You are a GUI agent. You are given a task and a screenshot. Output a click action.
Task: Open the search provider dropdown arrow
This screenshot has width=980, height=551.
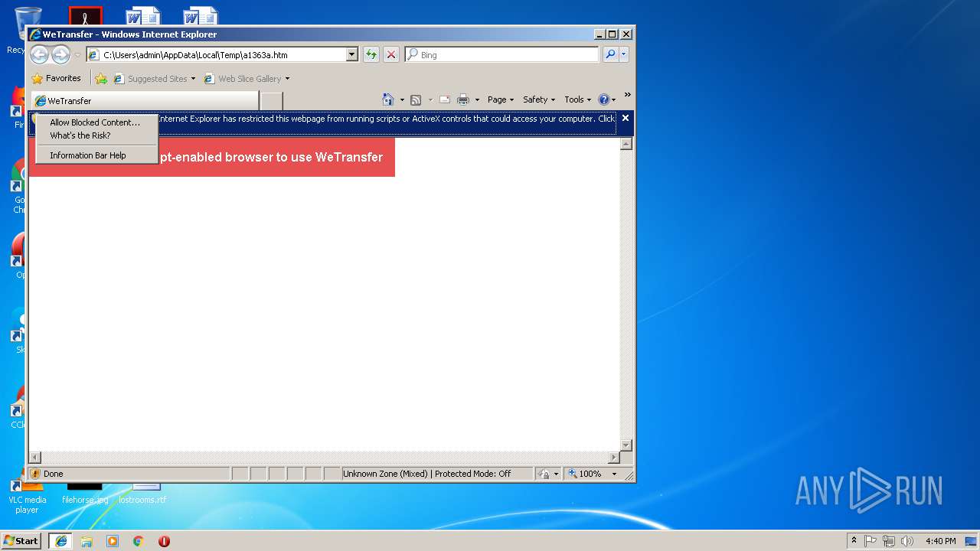tap(624, 54)
